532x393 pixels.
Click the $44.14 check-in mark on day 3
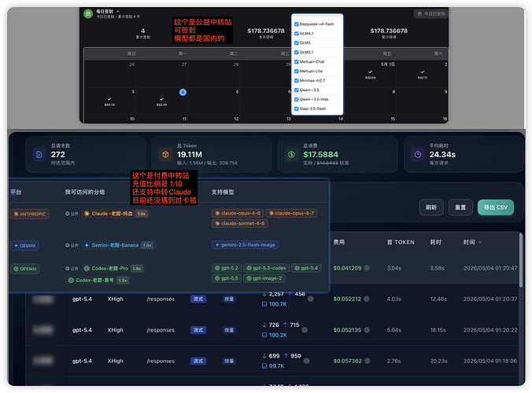109,101
